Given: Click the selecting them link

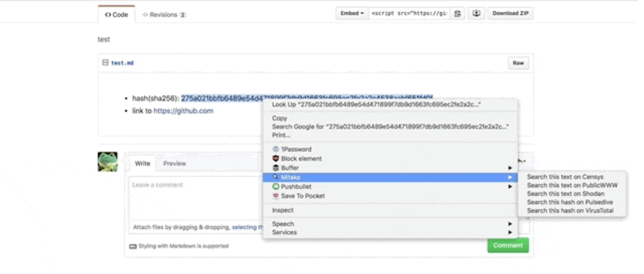Looking at the screenshot, I should point(248,227).
